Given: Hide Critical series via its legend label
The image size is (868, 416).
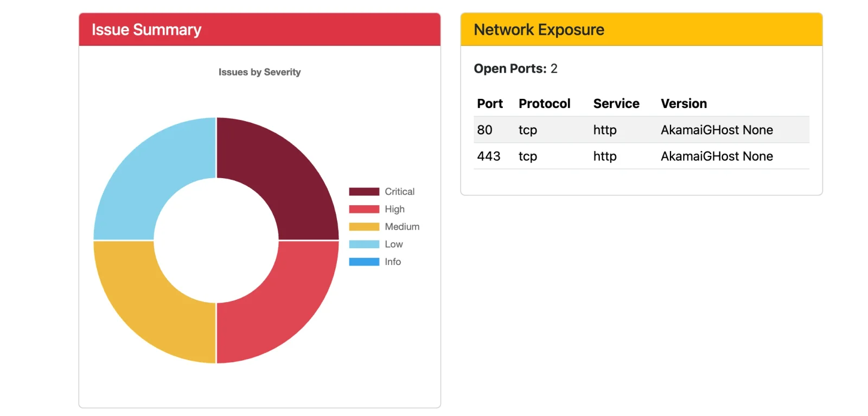Looking at the screenshot, I should pos(400,192).
